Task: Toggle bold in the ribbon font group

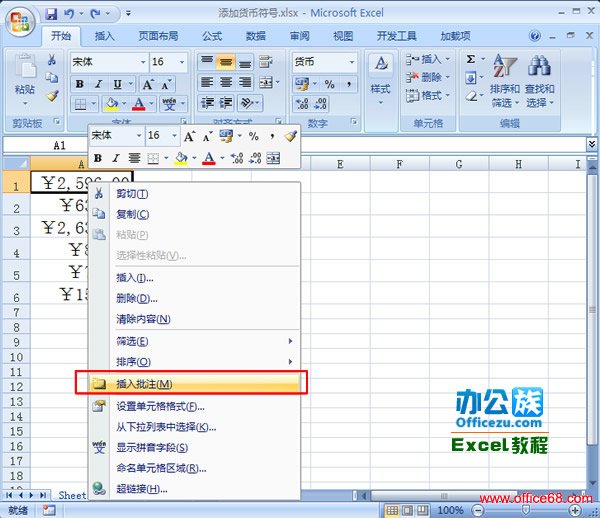Action: point(80,84)
